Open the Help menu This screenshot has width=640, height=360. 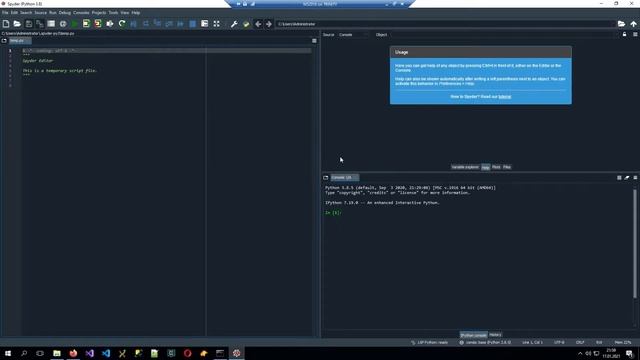(136, 13)
